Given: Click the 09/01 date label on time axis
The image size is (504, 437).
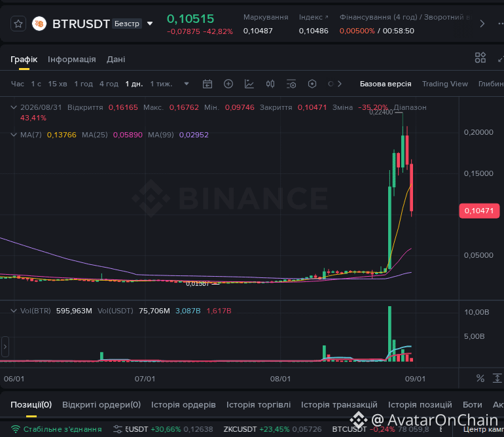Looking at the screenshot, I should point(415,379).
